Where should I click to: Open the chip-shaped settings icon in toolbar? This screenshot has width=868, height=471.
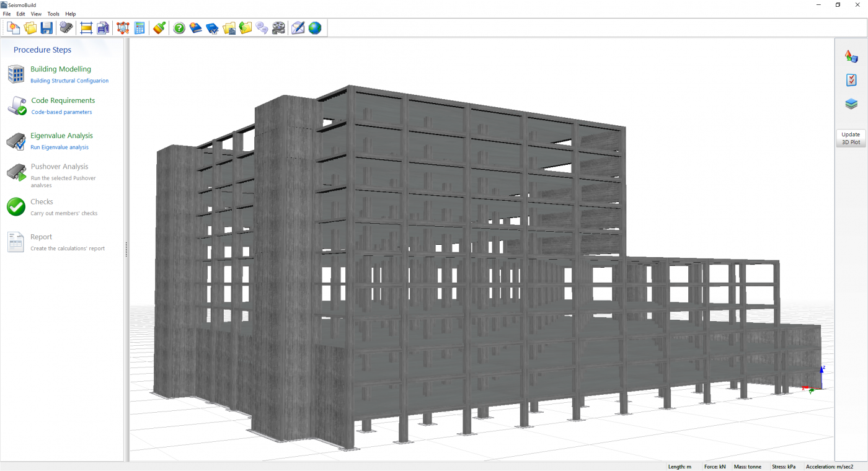[x=66, y=28]
